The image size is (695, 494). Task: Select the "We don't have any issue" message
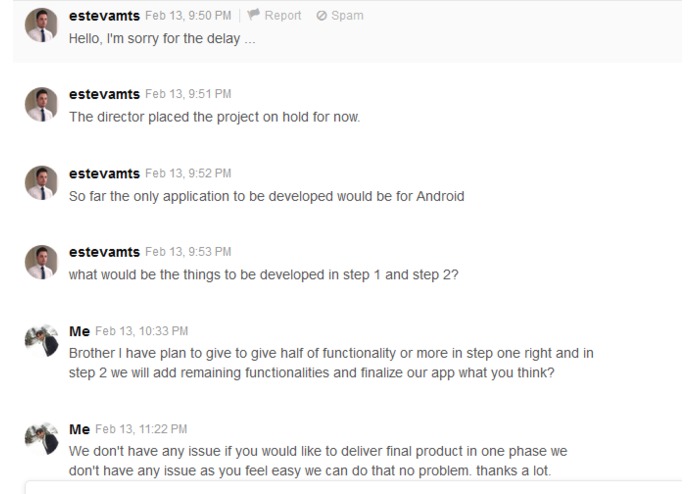(318, 461)
